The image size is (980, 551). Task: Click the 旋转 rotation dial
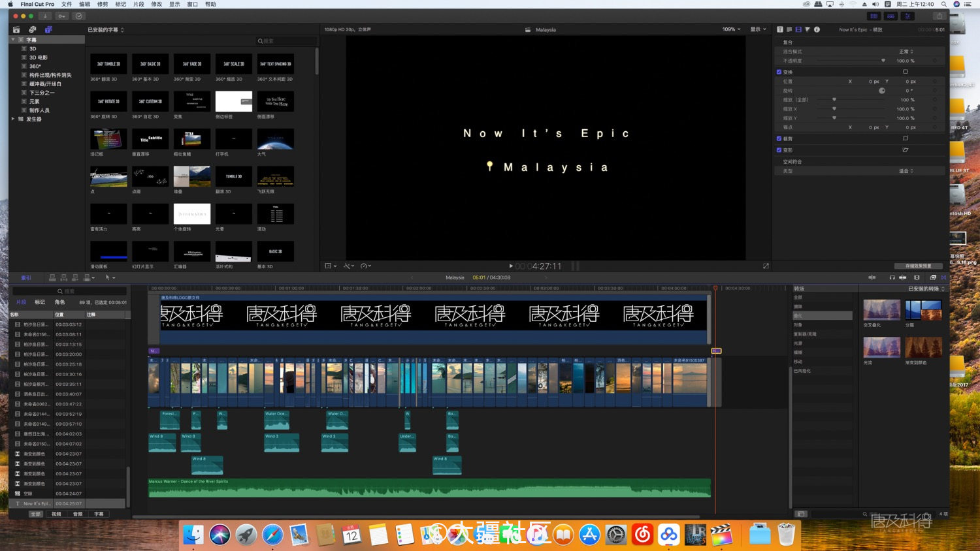tap(882, 91)
